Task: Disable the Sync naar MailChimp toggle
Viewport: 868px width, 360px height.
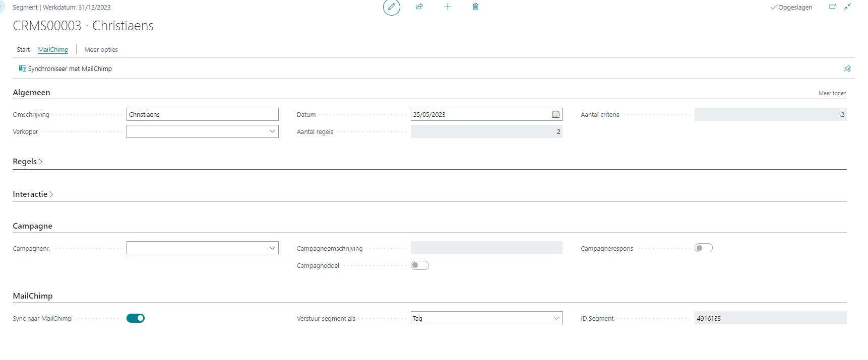Action: 136,318
